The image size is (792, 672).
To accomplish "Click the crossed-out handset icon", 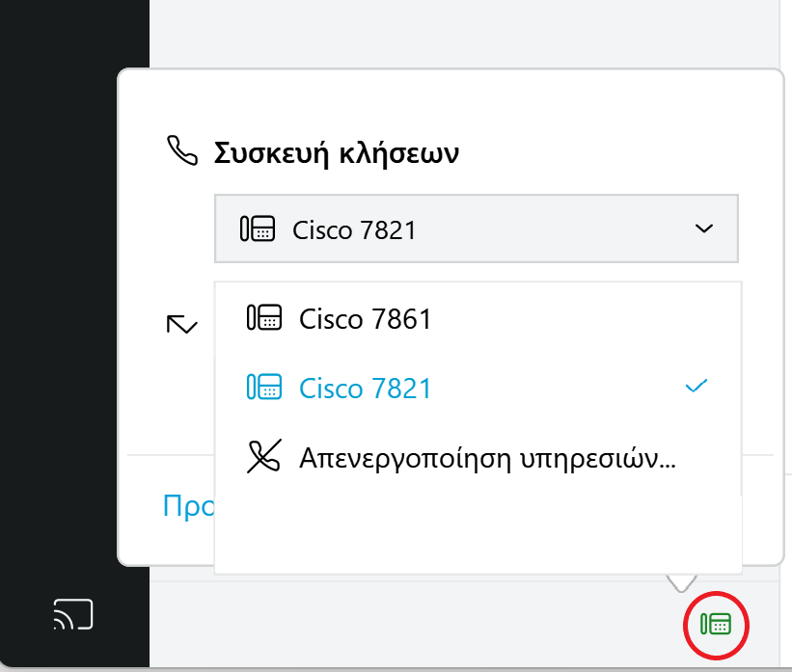I will tap(264, 456).
